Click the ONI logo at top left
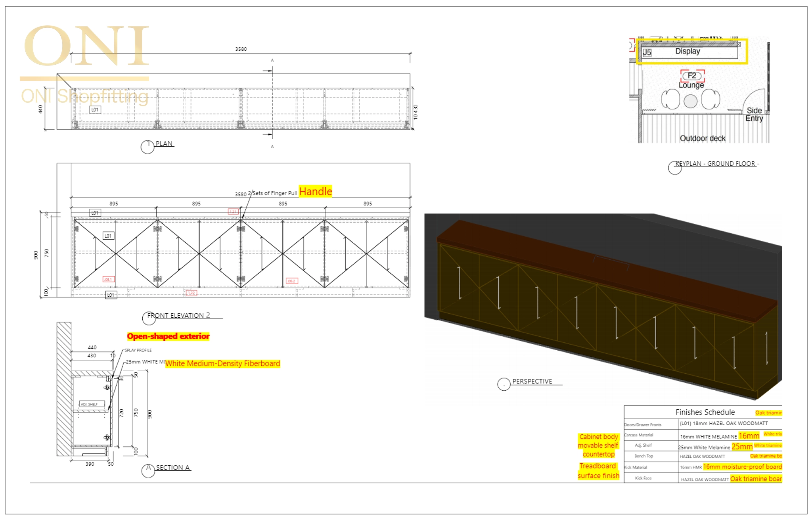Image resolution: width=812 pixels, height=520 pixels. click(x=86, y=46)
